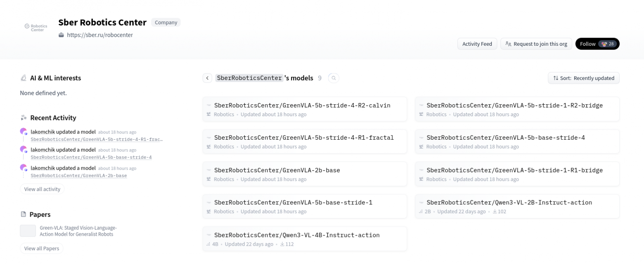Click View all Papers button

42,249
